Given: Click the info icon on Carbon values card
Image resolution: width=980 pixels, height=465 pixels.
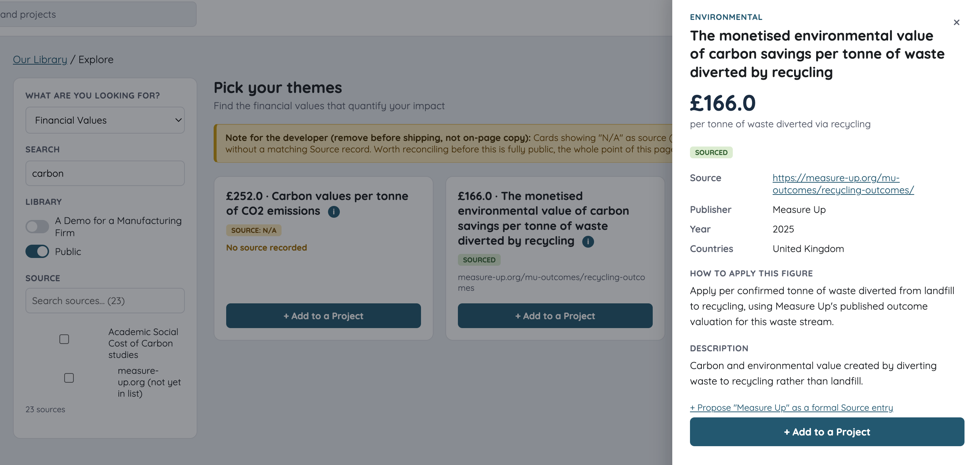Looking at the screenshot, I should click(x=334, y=211).
